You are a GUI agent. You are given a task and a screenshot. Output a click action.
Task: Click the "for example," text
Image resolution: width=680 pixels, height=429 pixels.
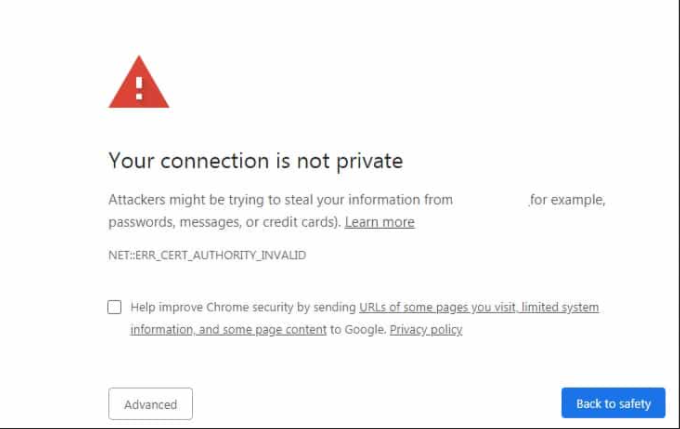click(568, 200)
